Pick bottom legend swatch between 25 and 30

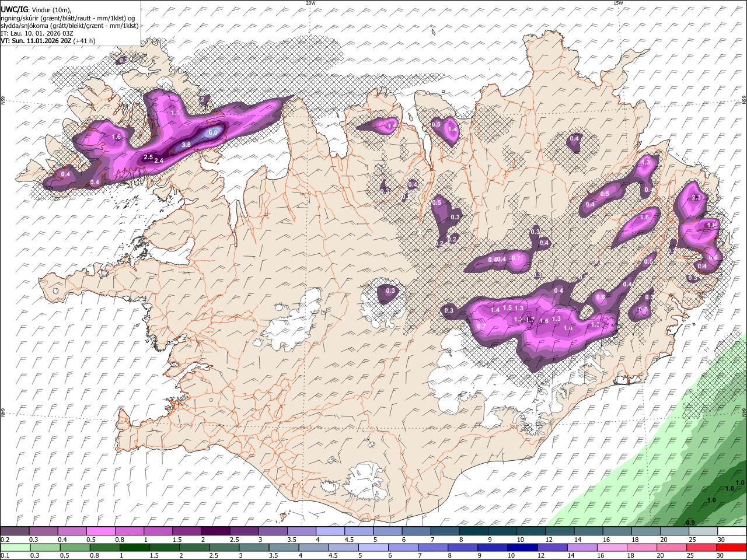pos(701,547)
